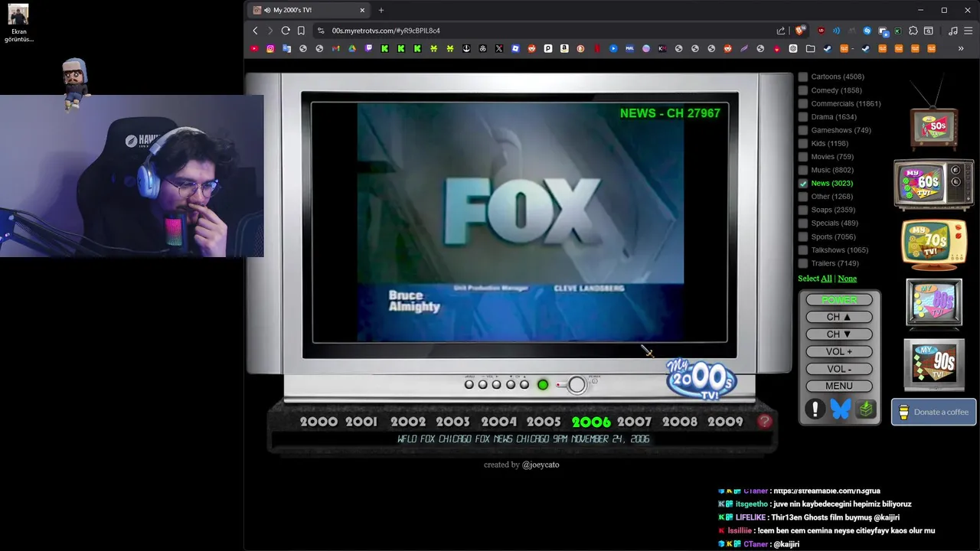
Task: Open the My 70s TV thumbnail
Action: pos(934,244)
